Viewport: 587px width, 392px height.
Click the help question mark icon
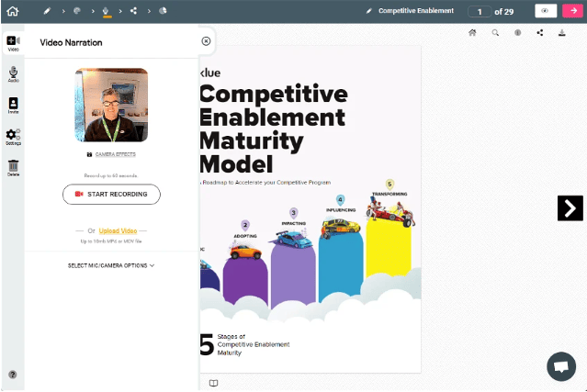[x=13, y=375]
